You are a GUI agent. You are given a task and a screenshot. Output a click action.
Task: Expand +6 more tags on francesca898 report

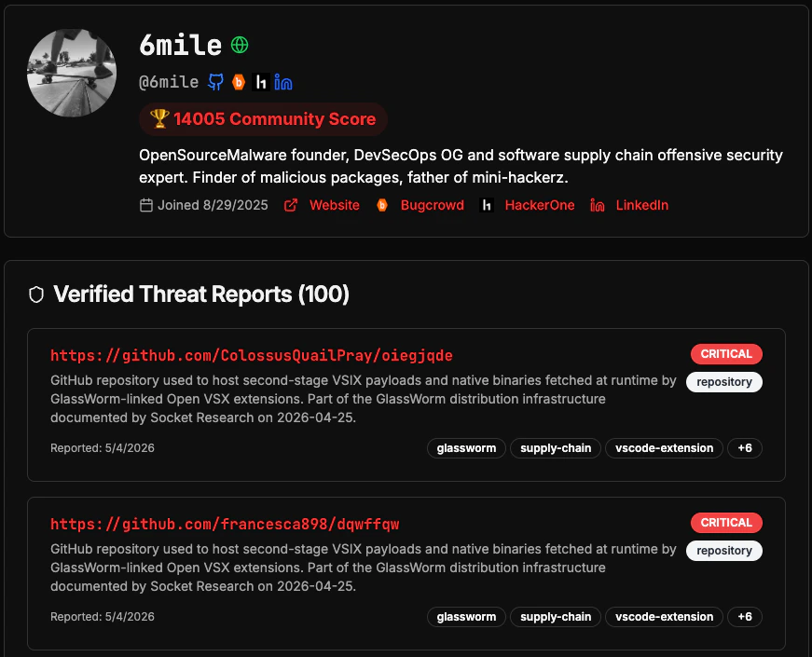coord(745,617)
